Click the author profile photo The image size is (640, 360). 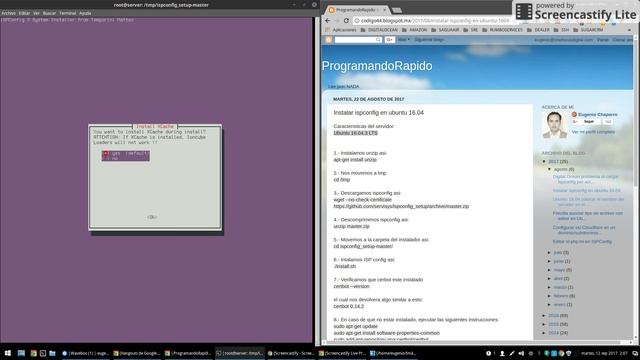(554, 124)
